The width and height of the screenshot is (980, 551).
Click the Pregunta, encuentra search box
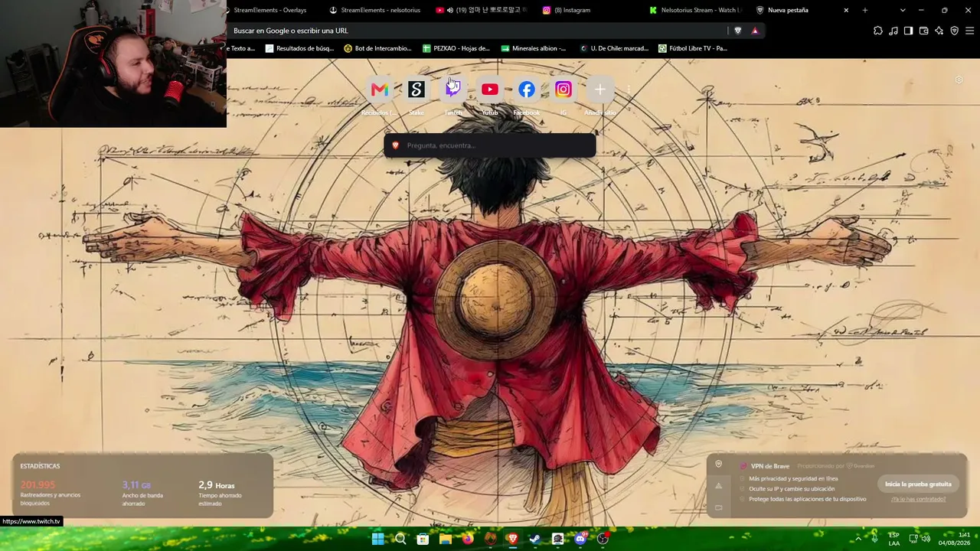click(490, 145)
